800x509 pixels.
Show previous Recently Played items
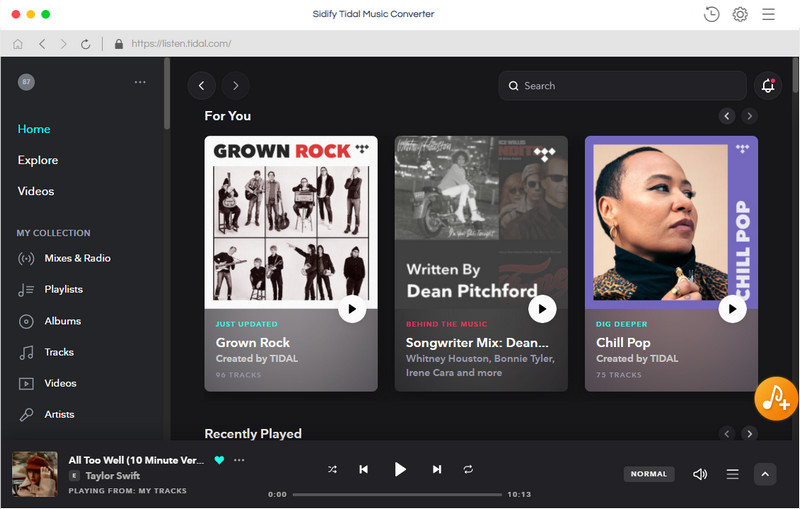point(727,434)
